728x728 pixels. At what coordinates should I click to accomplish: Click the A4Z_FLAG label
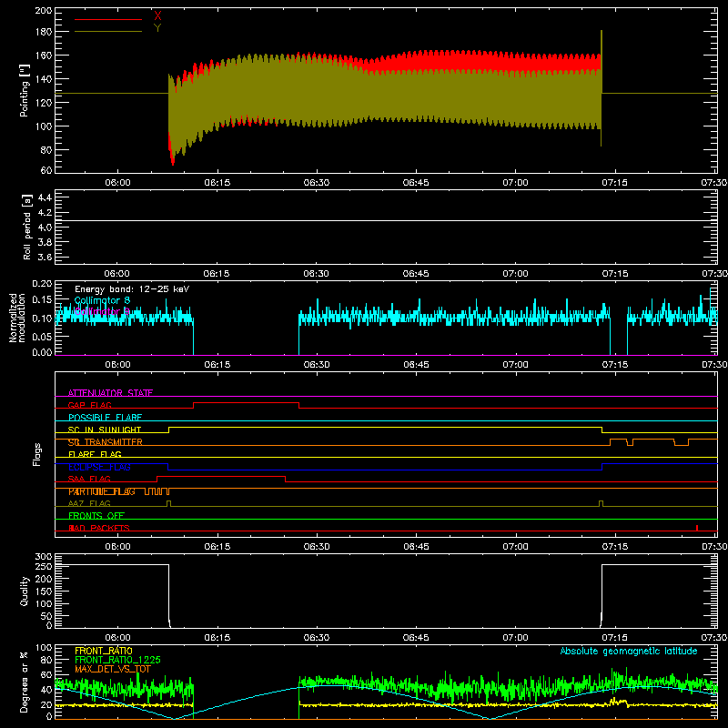(89, 503)
